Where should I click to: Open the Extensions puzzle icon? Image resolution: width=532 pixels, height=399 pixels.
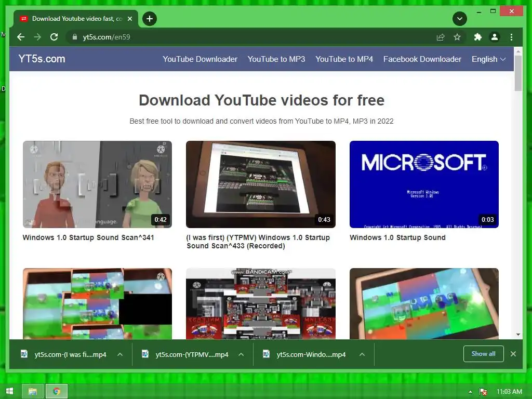(478, 37)
